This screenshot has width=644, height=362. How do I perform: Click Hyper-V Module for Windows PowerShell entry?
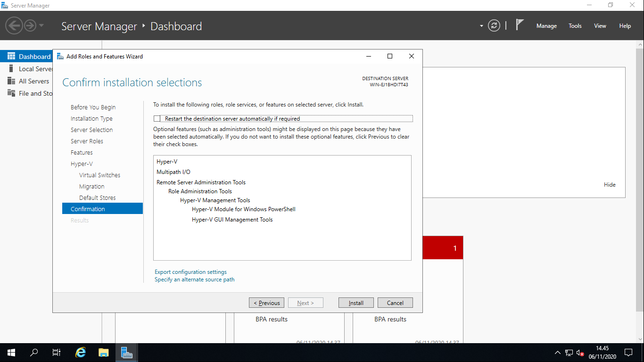(x=244, y=209)
